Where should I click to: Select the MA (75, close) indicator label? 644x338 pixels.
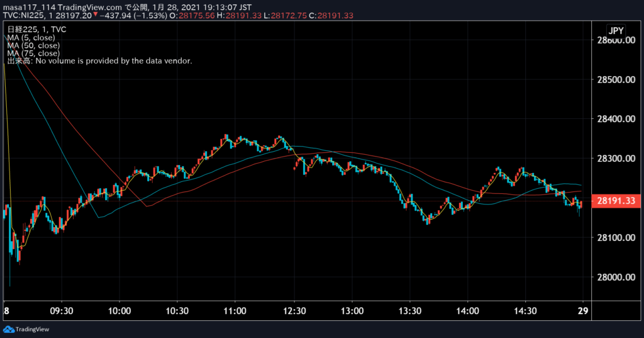(33, 53)
